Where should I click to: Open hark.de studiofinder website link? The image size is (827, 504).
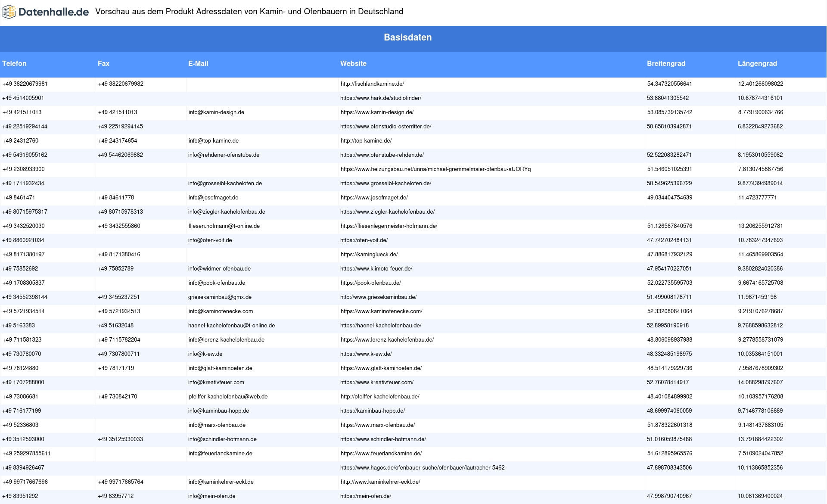[381, 98]
